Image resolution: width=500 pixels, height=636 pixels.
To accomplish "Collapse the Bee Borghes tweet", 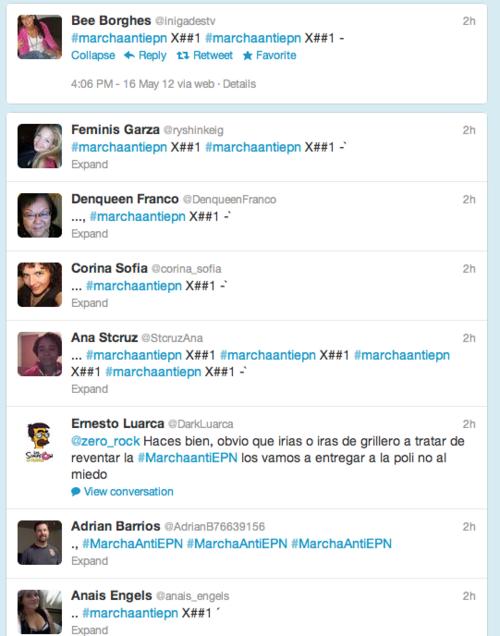I will tap(93, 56).
